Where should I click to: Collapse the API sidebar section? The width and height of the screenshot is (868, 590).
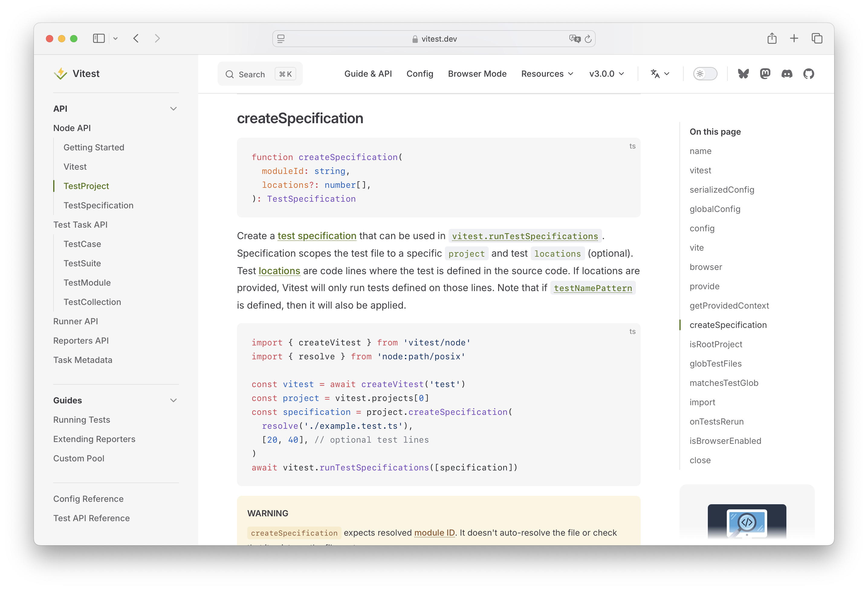click(x=173, y=108)
